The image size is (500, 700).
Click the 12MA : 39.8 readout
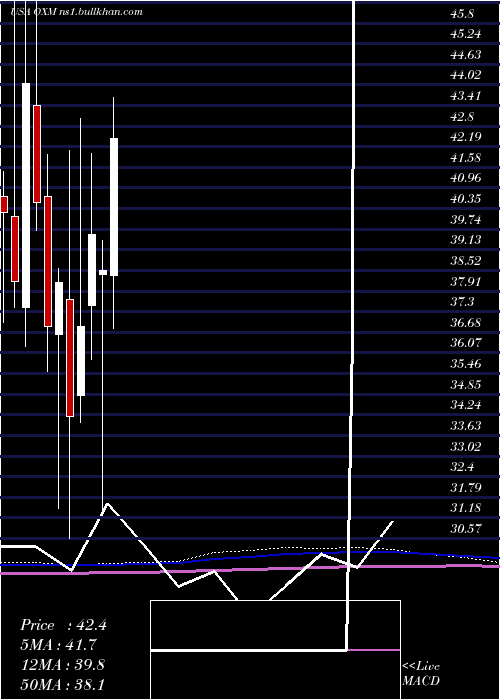tap(62, 665)
